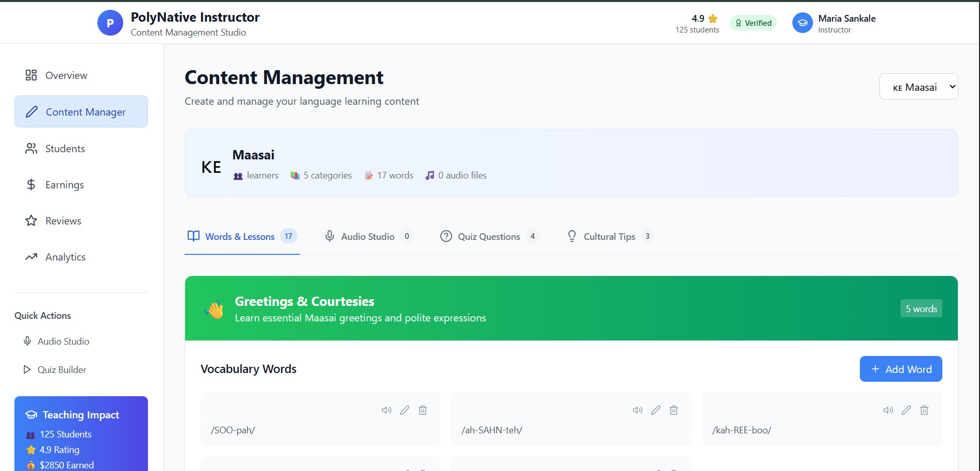Open the Earnings sidebar section
This screenshot has height=471, width=980.
(81, 185)
